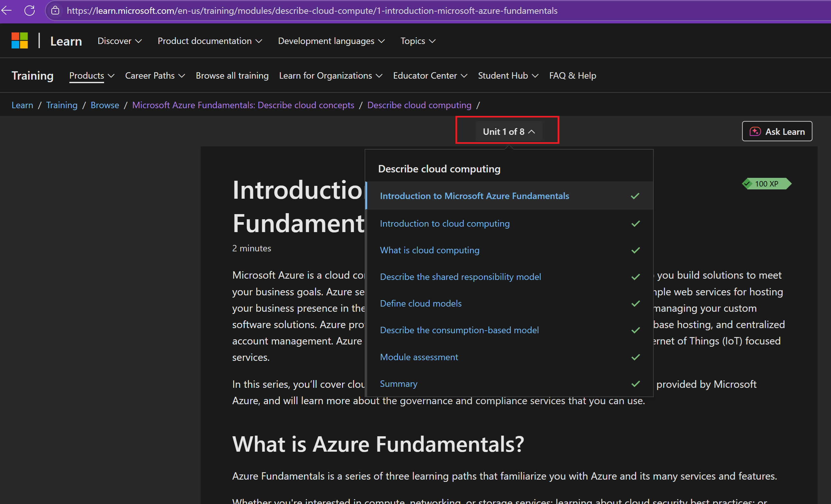Toggle completion for Define cloud models
The width and height of the screenshot is (831, 504).
[635, 303]
